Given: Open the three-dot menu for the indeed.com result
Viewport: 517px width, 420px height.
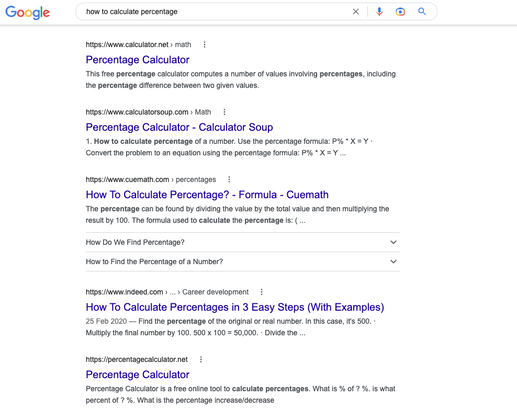Looking at the screenshot, I should point(262,292).
